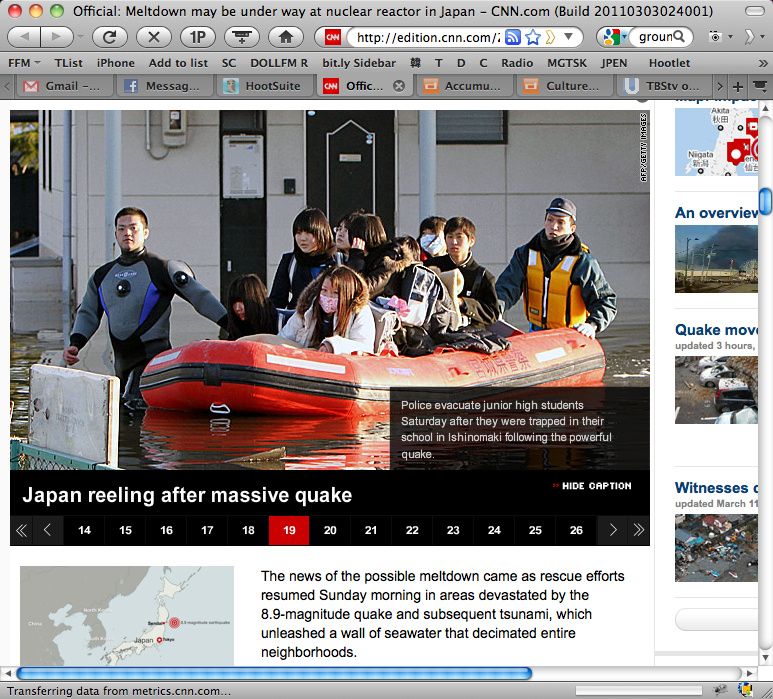Go to the browser home page
The width and height of the screenshot is (773, 699).
(x=285, y=37)
